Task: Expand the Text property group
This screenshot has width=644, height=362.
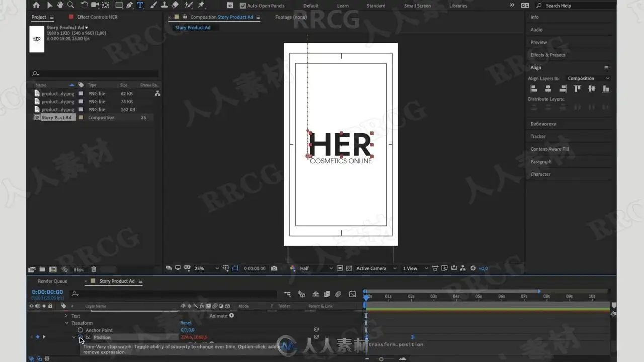Action: [66, 316]
